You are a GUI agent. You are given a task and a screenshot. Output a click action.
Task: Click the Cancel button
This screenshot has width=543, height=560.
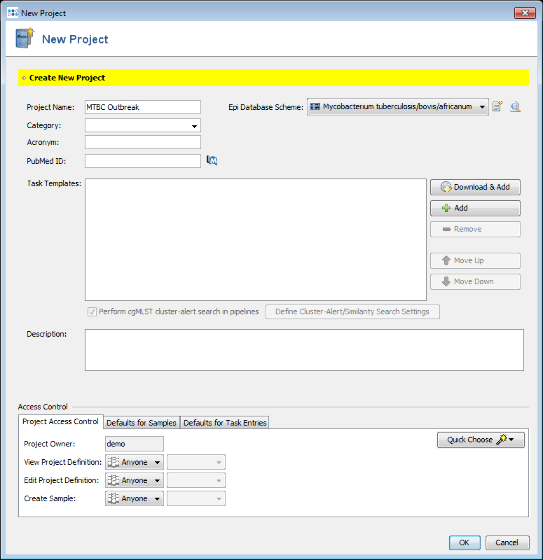[507, 542]
